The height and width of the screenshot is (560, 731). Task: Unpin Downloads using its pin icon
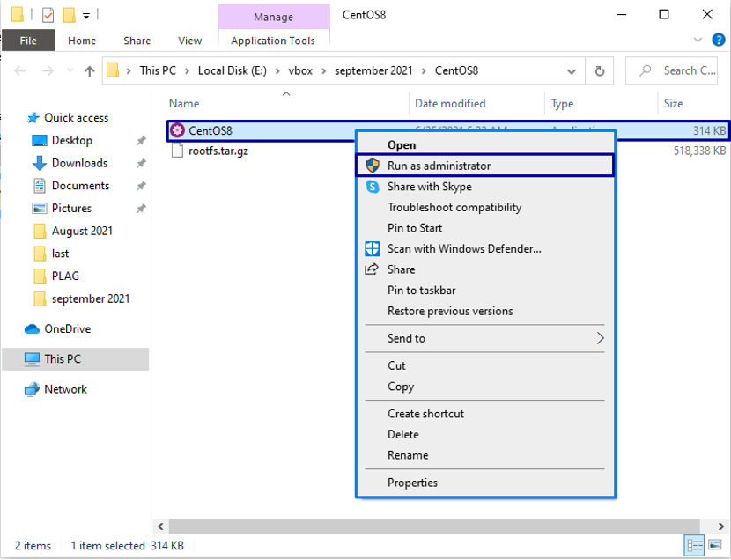pyautogui.click(x=141, y=163)
